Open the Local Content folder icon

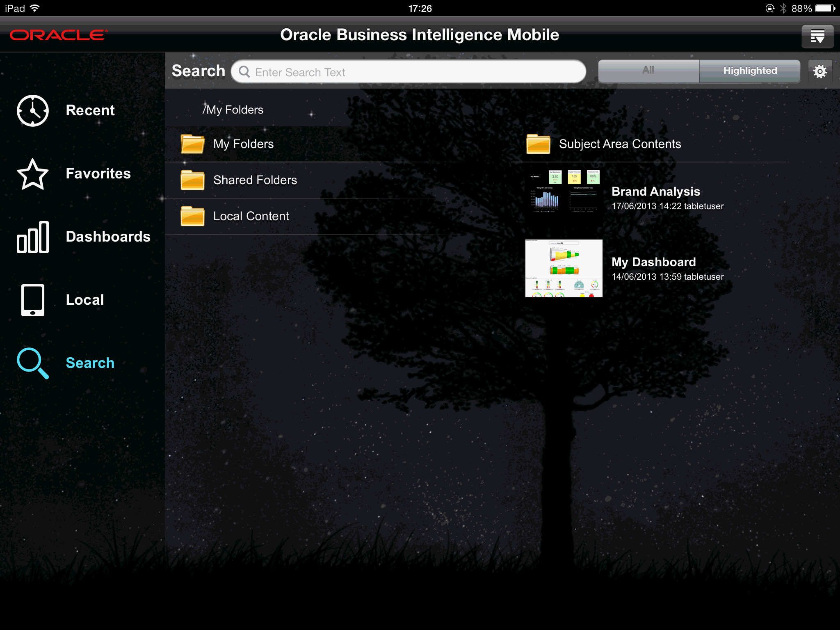pyautogui.click(x=192, y=216)
